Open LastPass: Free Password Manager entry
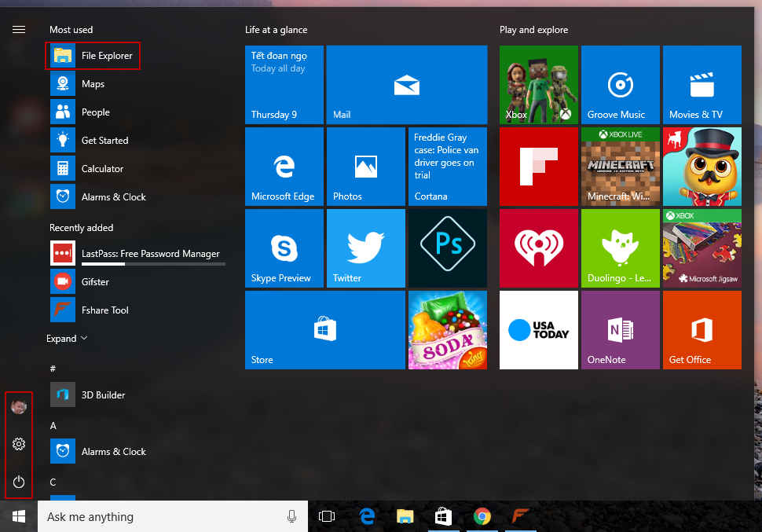Image resolution: width=762 pixels, height=532 pixels. tap(137, 253)
